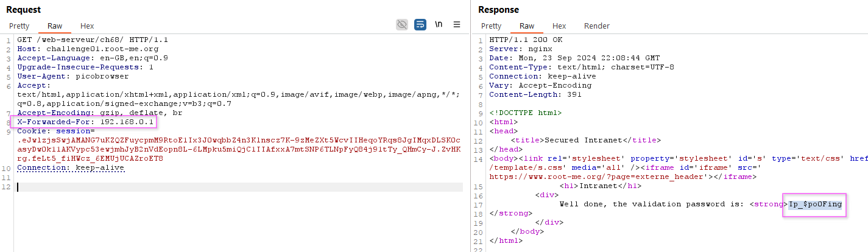The width and height of the screenshot is (868, 252).
Task: Click the closing </html> tag line
Action: [507, 241]
